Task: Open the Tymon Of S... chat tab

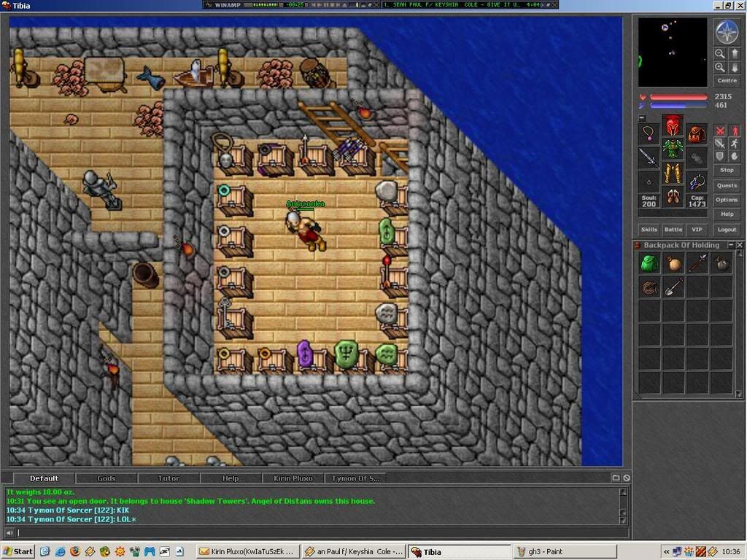Action: (355, 478)
